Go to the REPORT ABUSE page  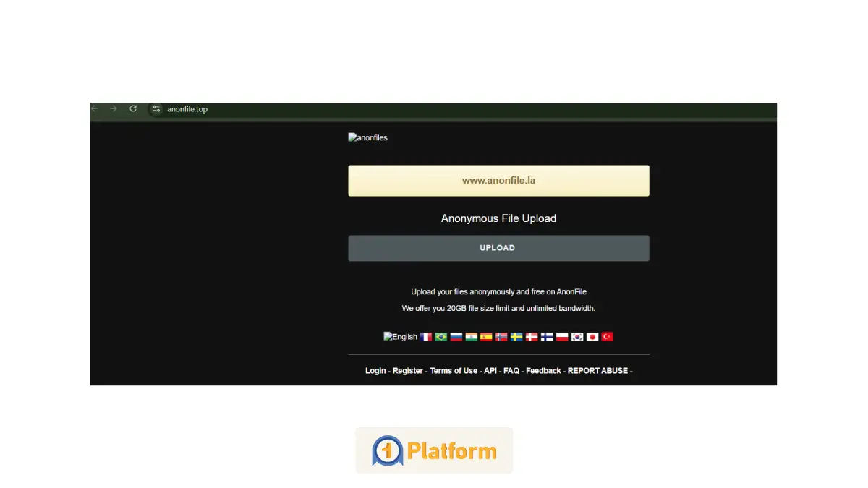[597, 370]
